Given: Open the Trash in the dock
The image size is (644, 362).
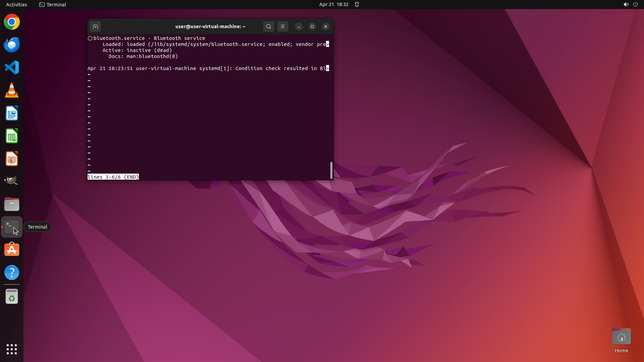Looking at the screenshot, I should [x=12, y=297].
